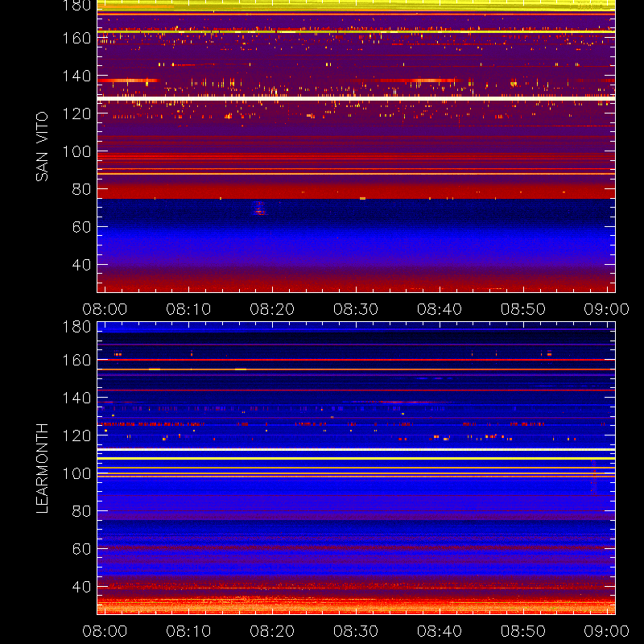Pick the 100 frequency label on San Vito axis
This screenshot has width=644, height=644.
[76, 151]
